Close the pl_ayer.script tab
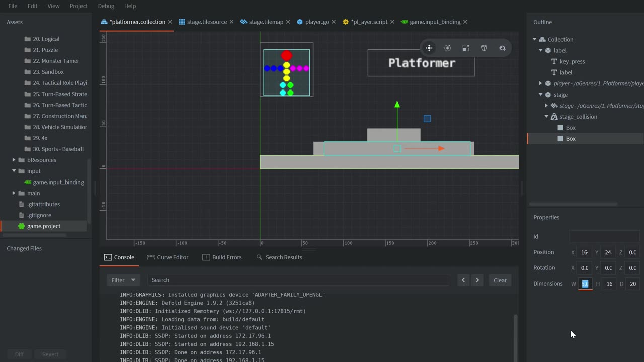The width and height of the screenshot is (644, 362). 392,22
